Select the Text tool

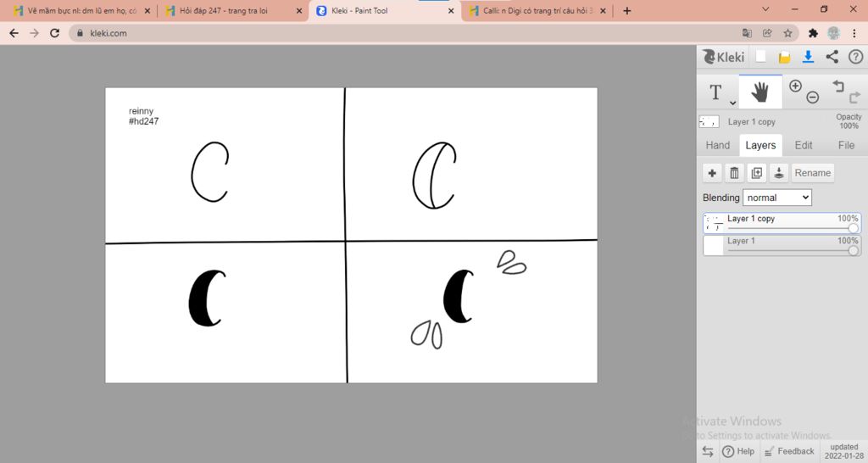point(715,92)
